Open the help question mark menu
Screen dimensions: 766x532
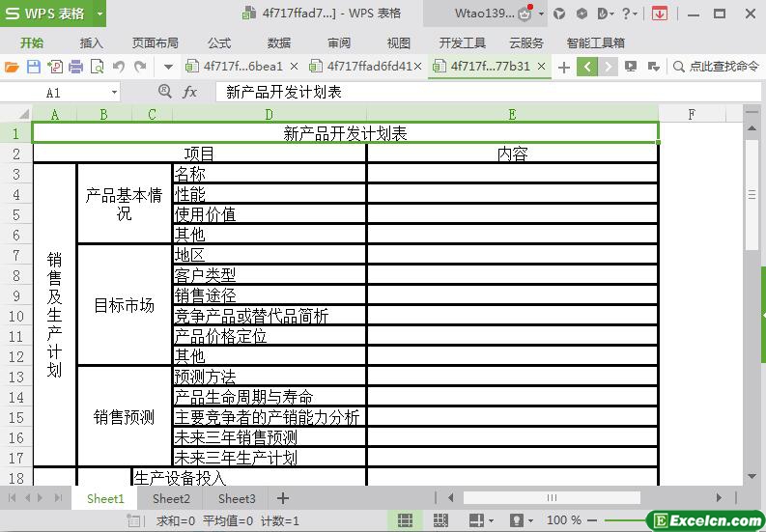tap(630, 14)
